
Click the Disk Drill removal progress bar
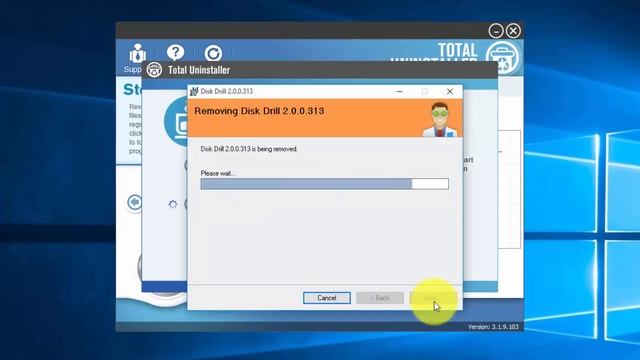click(x=324, y=184)
